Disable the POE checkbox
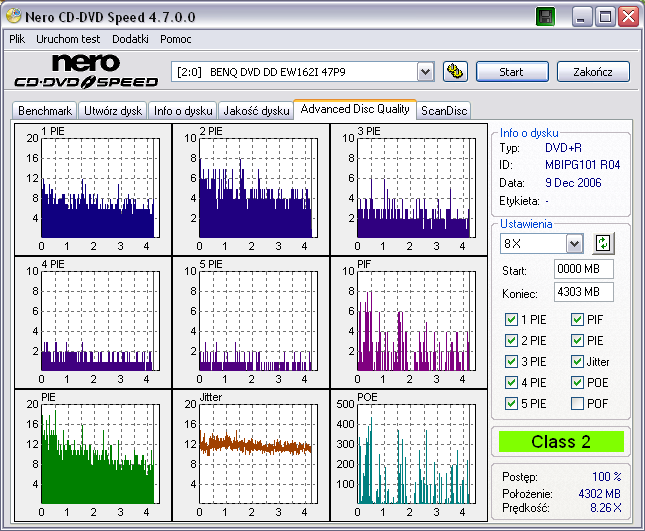 (x=577, y=383)
